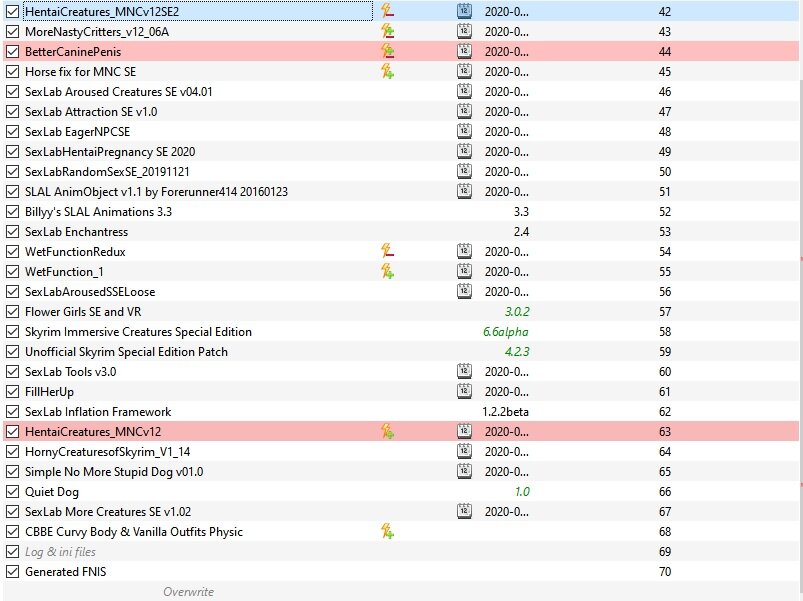
Task: Click the 4.2.3 version value
Action: point(517,351)
